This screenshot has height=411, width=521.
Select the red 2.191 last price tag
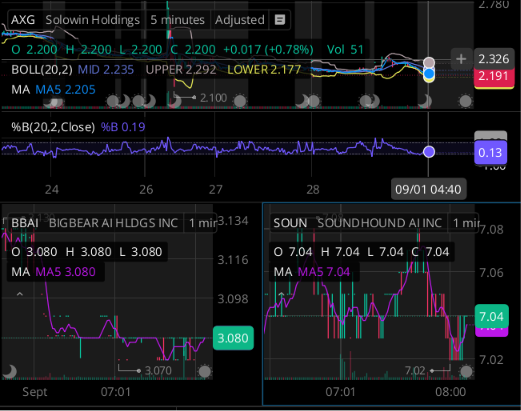494,76
